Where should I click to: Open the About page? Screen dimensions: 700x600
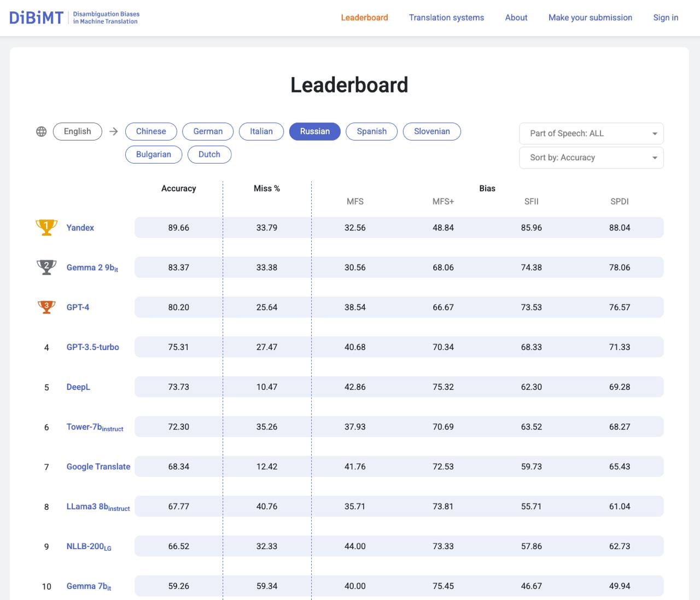pyautogui.click(x=516, y=18)
